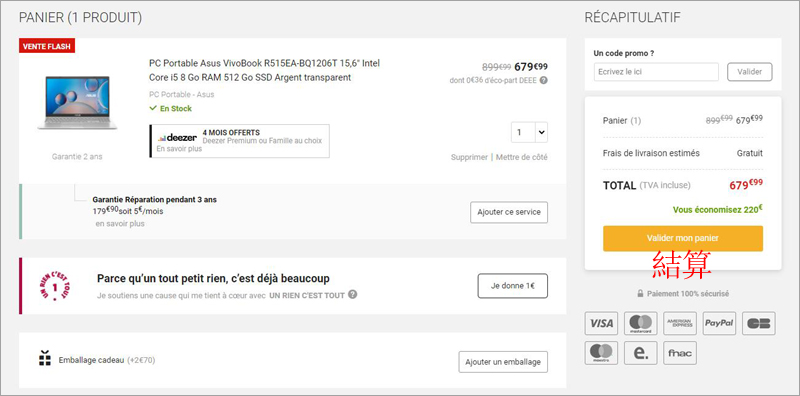The image size is (800, 396).
Task: Validate the promo code with Valider
Action: pos(749,72)
